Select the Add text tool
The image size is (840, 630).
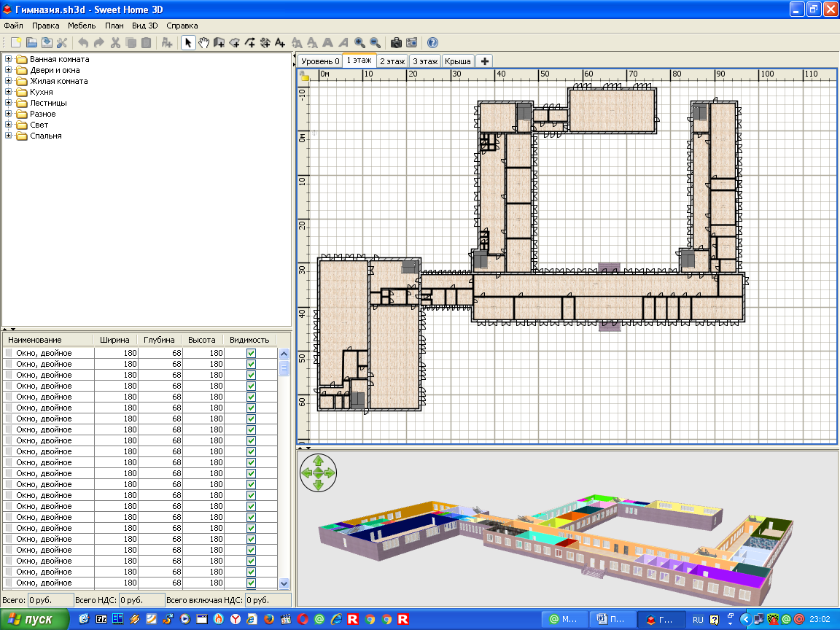(280, 43)
